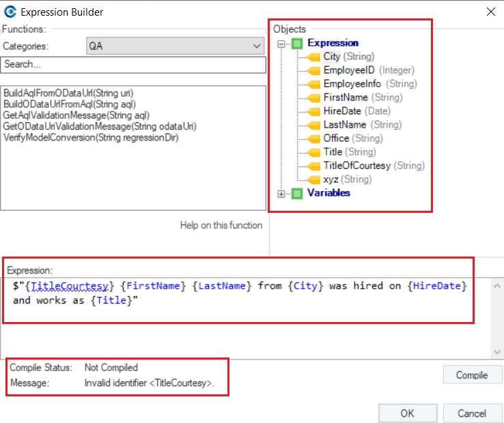Select LastName (String) object
This screenshot has width=504, height=423.
(x=363, y=125)
